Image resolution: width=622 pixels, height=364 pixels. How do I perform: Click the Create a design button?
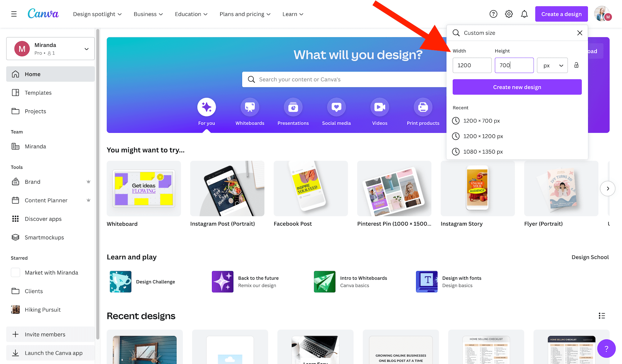pos(561,14)
